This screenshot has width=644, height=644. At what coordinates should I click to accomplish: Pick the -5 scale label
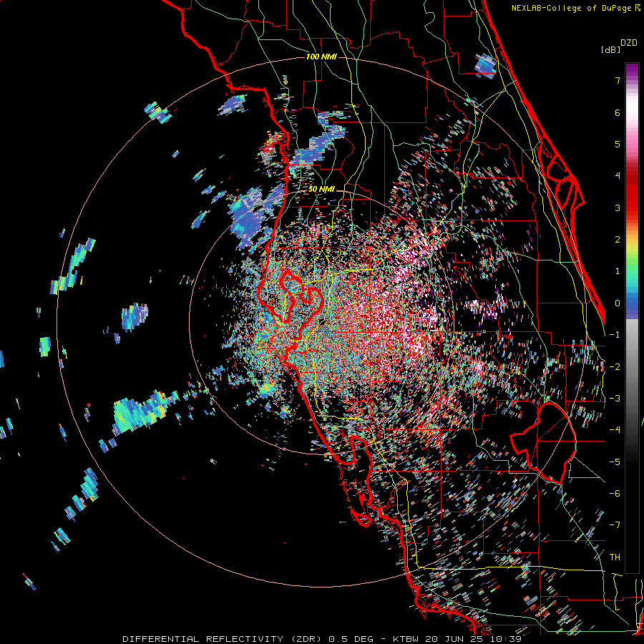click(x=615, y=462)
